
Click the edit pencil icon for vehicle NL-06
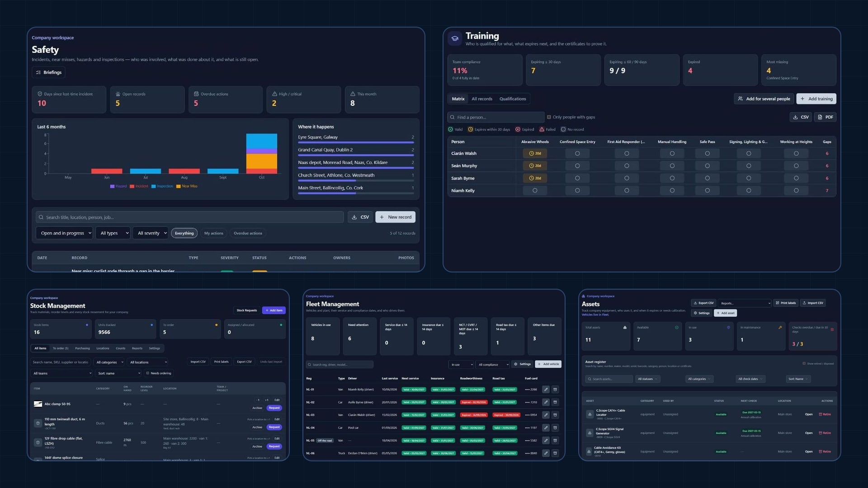click(546, 453)
